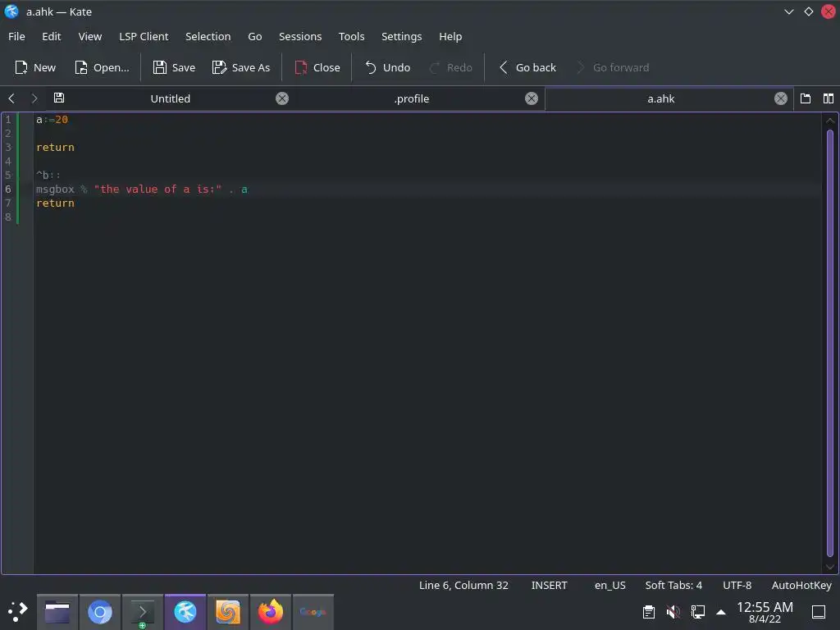Open the Edit menu
The image size is (840, 630).
pos(52,36)
